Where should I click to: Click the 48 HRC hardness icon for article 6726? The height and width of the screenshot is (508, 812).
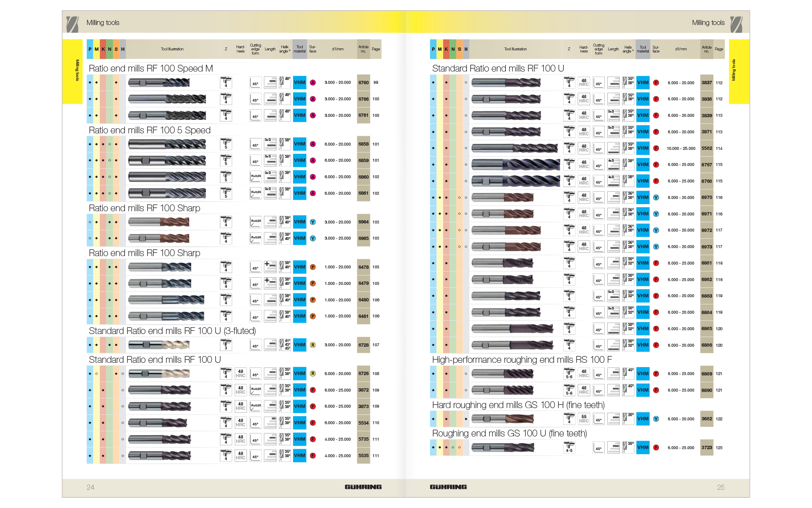tap(241, 373)
